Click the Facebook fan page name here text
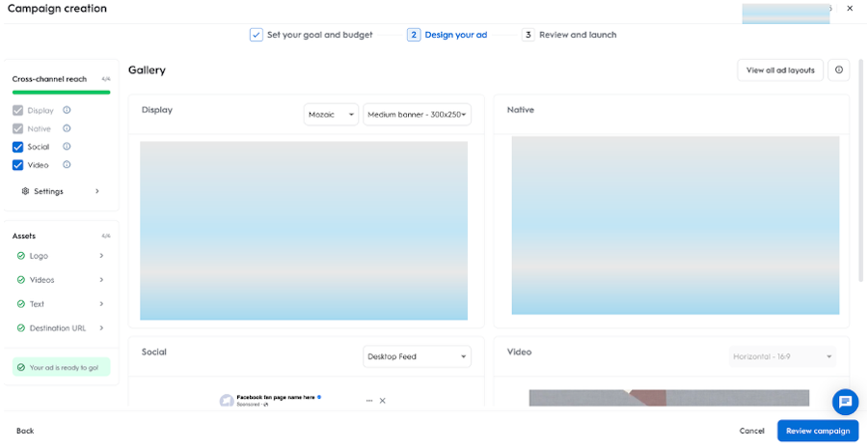Viewport: 868px width, 448px height. (276, 397)
